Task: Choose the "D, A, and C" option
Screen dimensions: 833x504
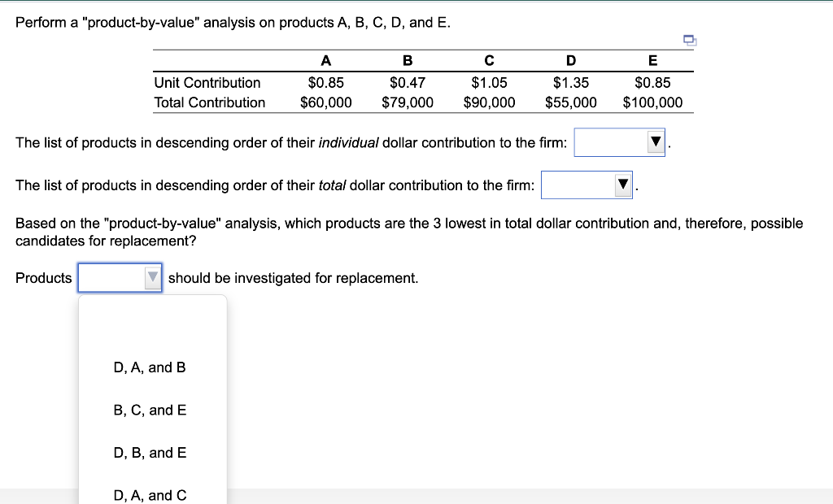Action: click(x=150, y=495)
